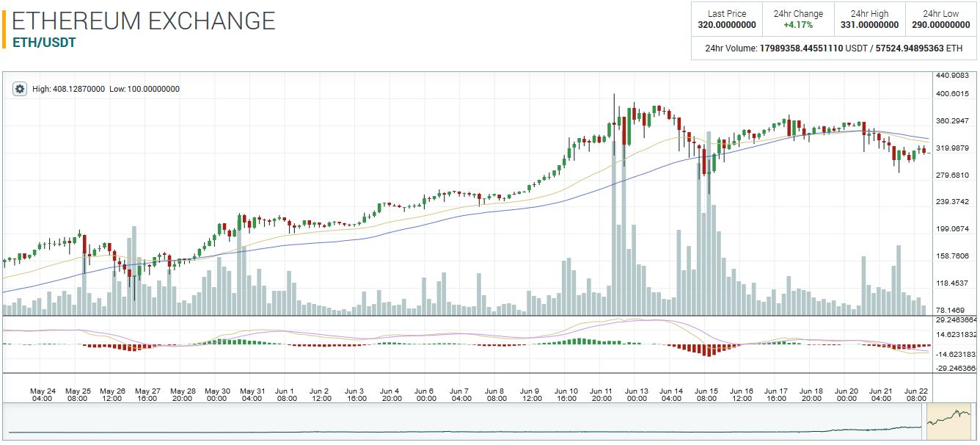The height and width of the screenshot is (445, 980).
Task: Click Last Price value 320.00000000
Action: [x=727, y=25]
